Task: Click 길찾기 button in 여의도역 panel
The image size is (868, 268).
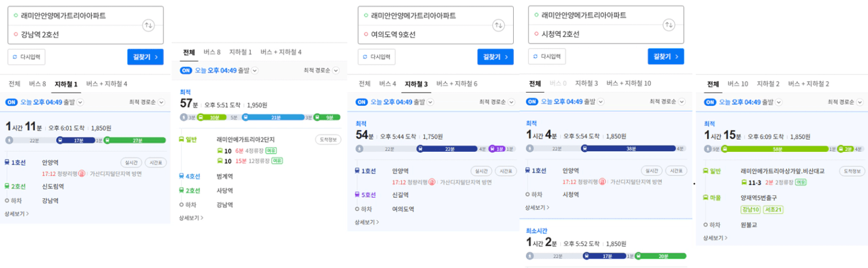Action: (495, 57)
